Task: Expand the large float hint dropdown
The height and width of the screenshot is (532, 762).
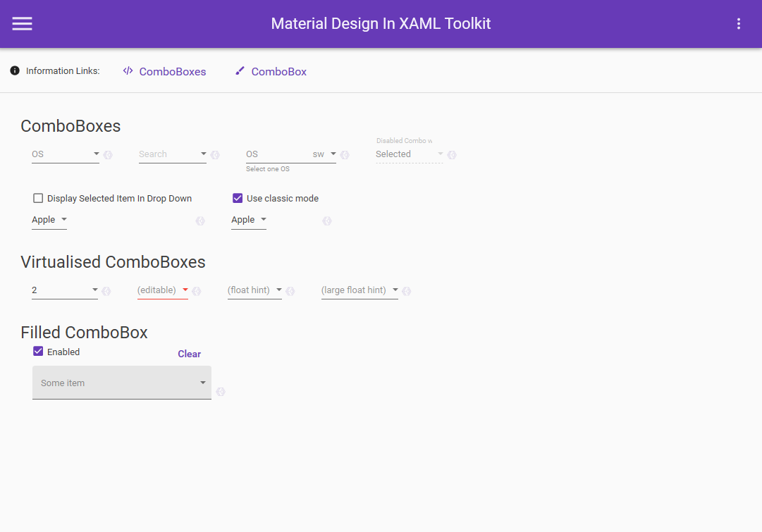Action: coord(394,290)
